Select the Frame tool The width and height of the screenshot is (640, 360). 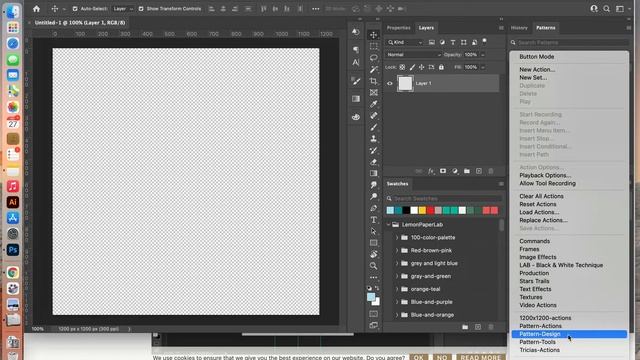pyautogui.click(x=373, y=93)
